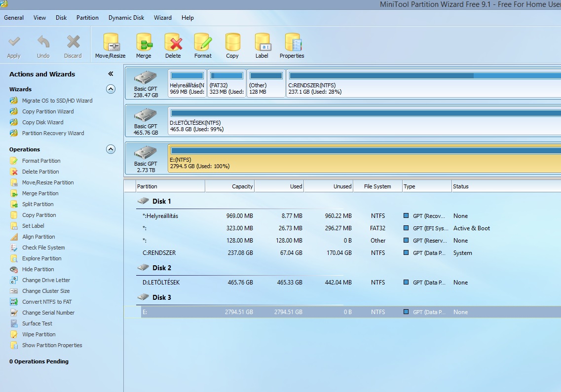Select the E:(NTFS) 2794.5 GB block
This screenshot has width=561, height=392.
tap(365, 158)
